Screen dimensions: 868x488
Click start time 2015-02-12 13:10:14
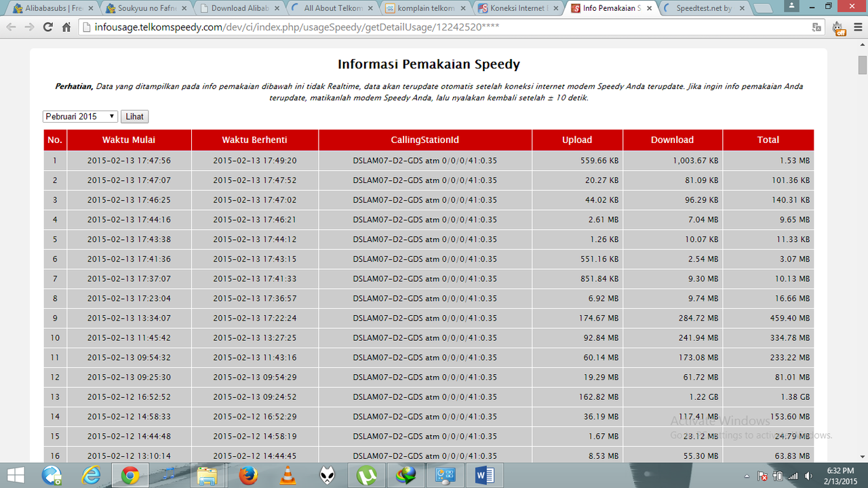129,455
